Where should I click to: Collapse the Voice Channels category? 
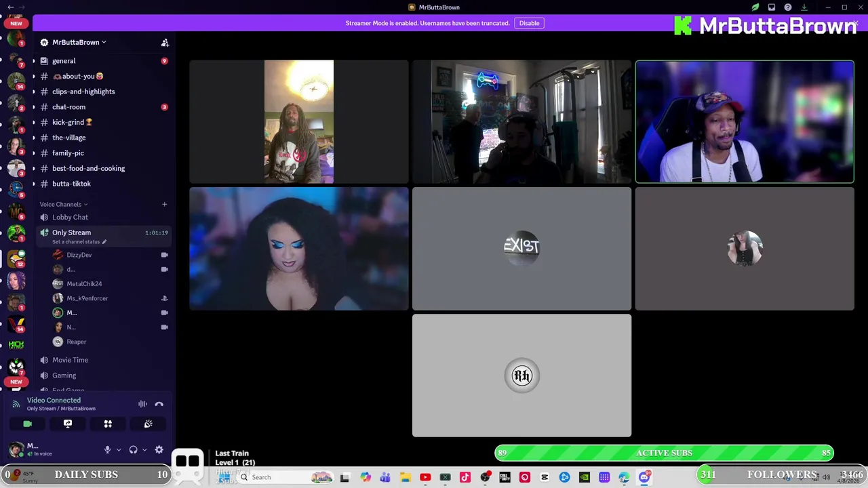click(63, 204)
